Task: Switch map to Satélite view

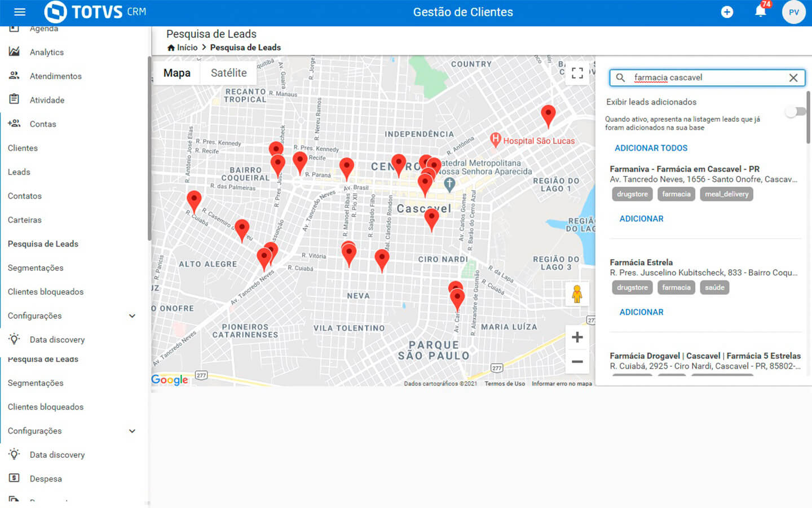Action: pos(228,73)
